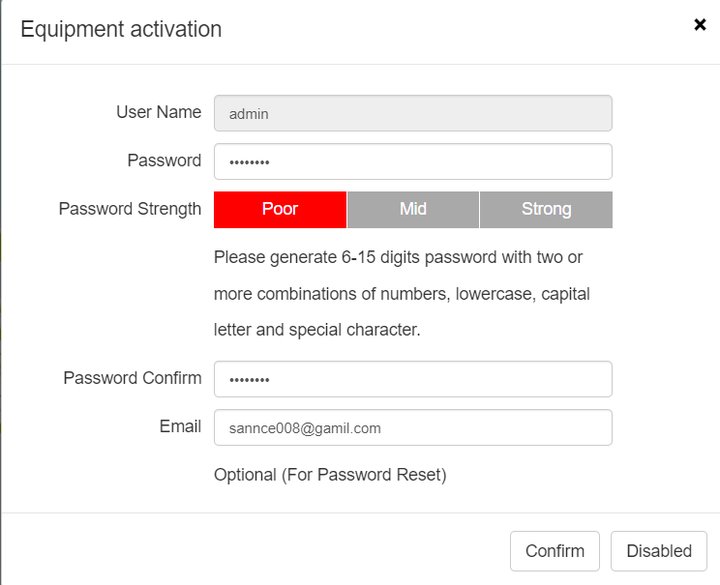Click the Optional (For Password Reset) note
This screenshot has width=720, height=585.
point(330,475)
